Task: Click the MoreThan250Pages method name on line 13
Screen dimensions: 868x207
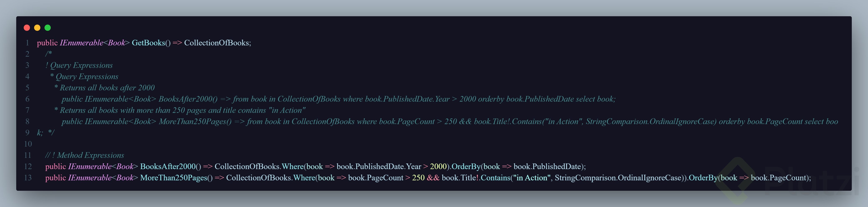Action: [173, 178]
